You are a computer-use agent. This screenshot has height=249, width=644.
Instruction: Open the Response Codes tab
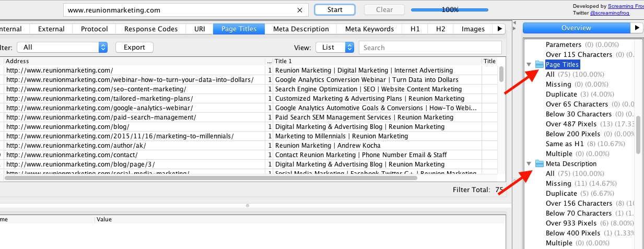[x=151, y=29]
